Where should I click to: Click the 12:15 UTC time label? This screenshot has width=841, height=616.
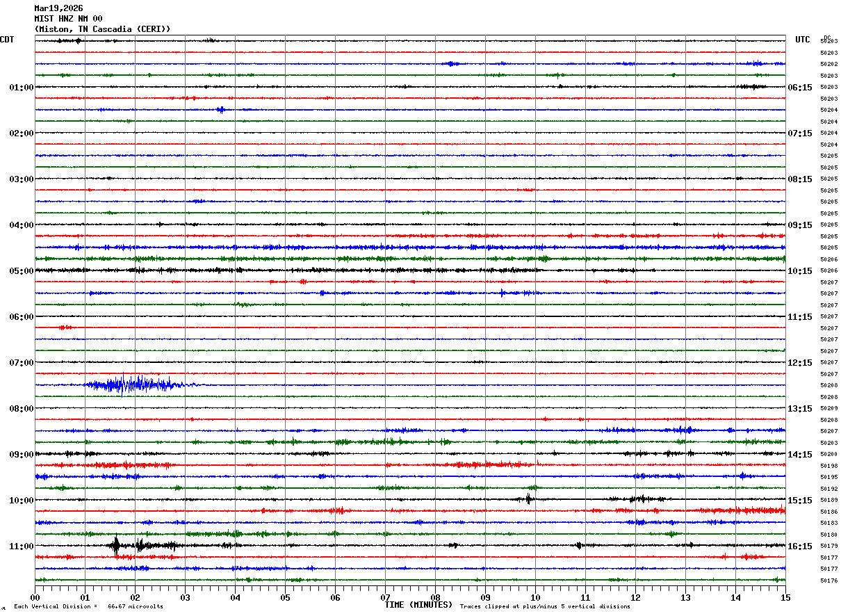coord(800,363)
